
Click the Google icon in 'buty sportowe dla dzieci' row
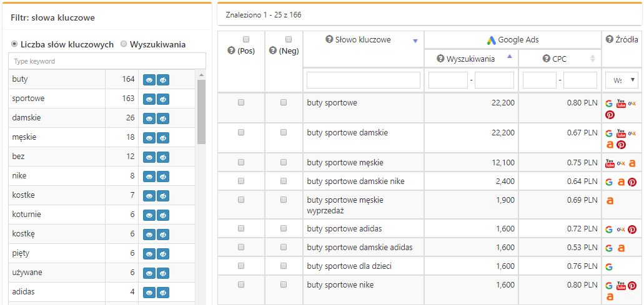coord(609,267)
